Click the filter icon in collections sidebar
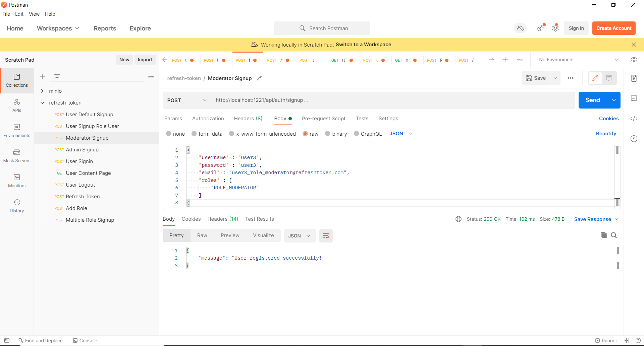Viewport: 644px width, 346px height. click(57, 77)
